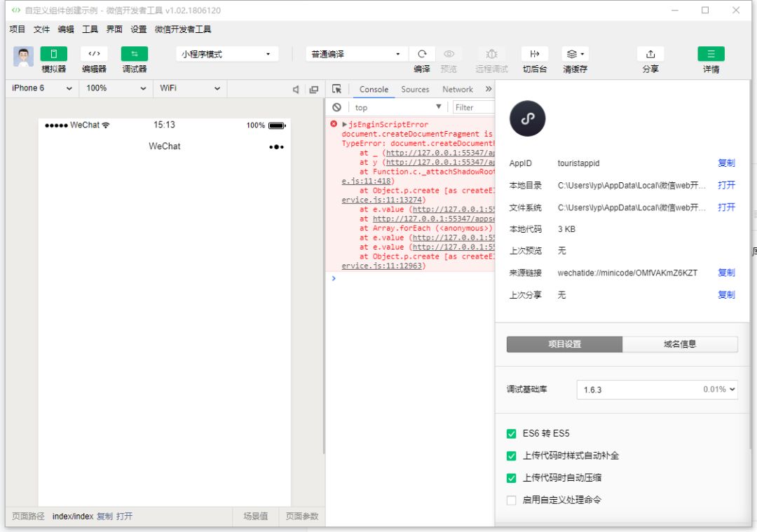Open the 文件 menu
The height and width of the screenshot is (532, 757).
pos(41,29)
